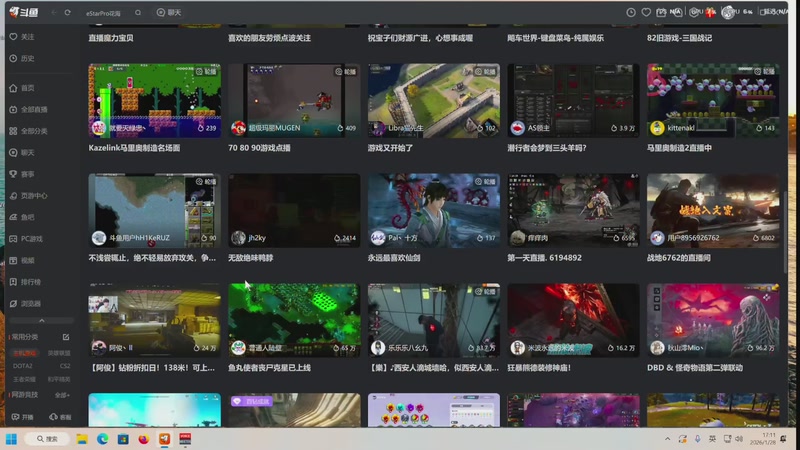Open 全部分类 all categories

click(x=29, y=131)
